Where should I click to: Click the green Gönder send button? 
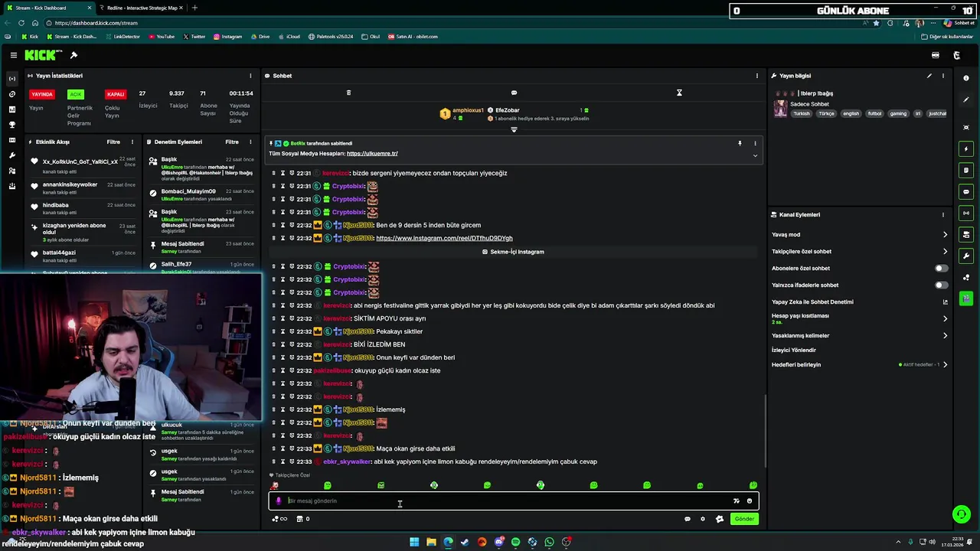click(744, 519)
